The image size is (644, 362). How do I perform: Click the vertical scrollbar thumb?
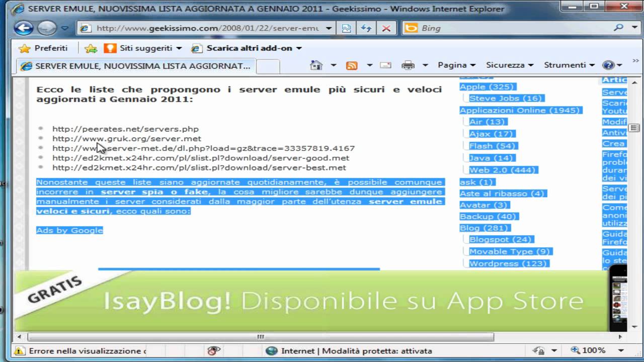coord(634,128)
